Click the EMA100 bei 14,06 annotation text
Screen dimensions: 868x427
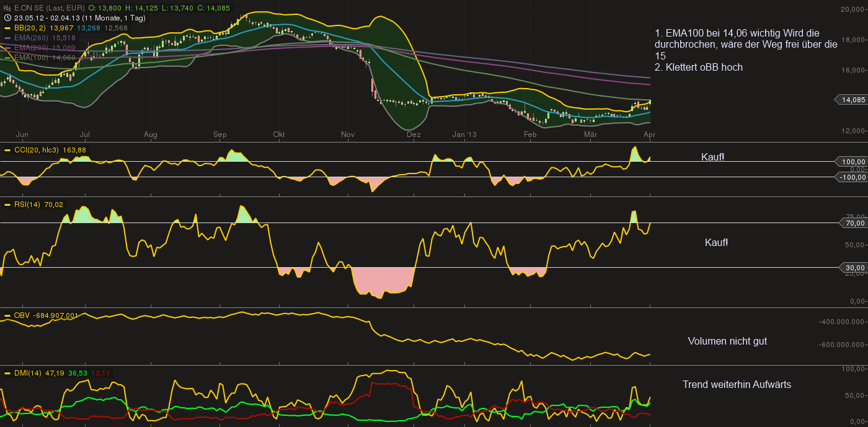(746, 44)
